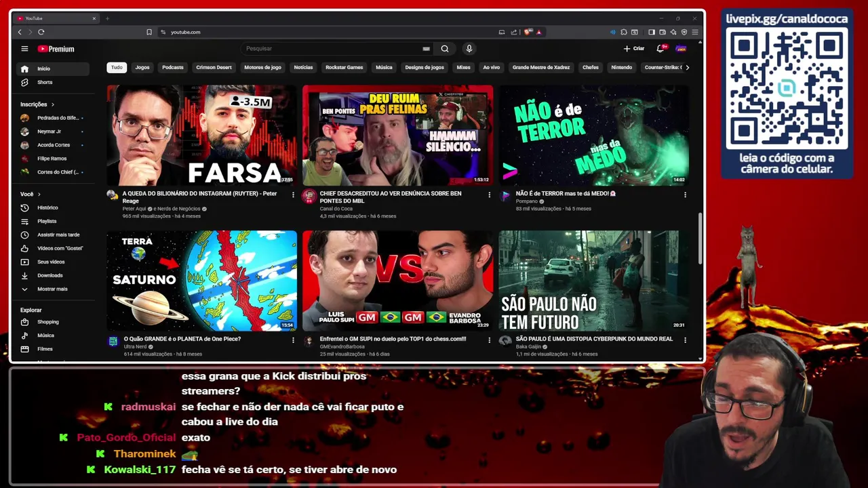Open the Brave VPN shield icon
This screenshot has height=488, width=868.
pos(684,32)
